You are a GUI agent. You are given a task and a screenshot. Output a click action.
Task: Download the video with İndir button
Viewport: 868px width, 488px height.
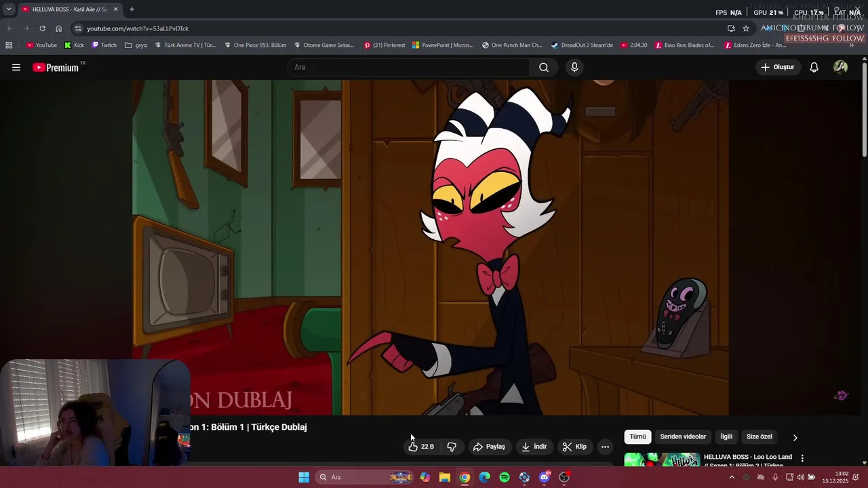coord(534,447)
